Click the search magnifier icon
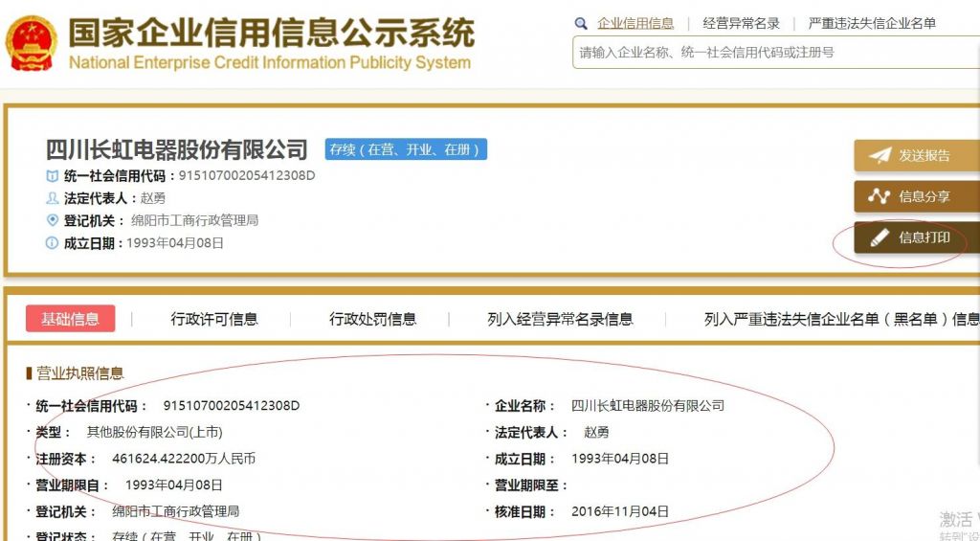The height and width of the screenshot is (541, 980). [x=581, y=24]
